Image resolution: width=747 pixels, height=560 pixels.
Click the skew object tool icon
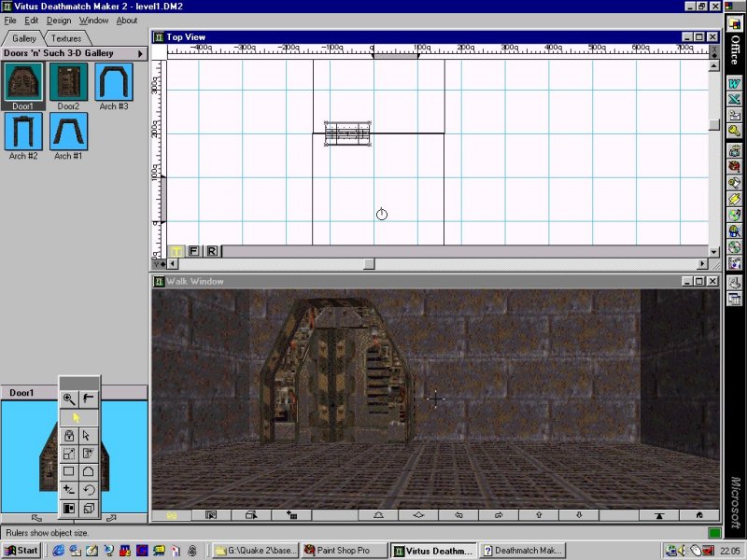pos(88,454)
